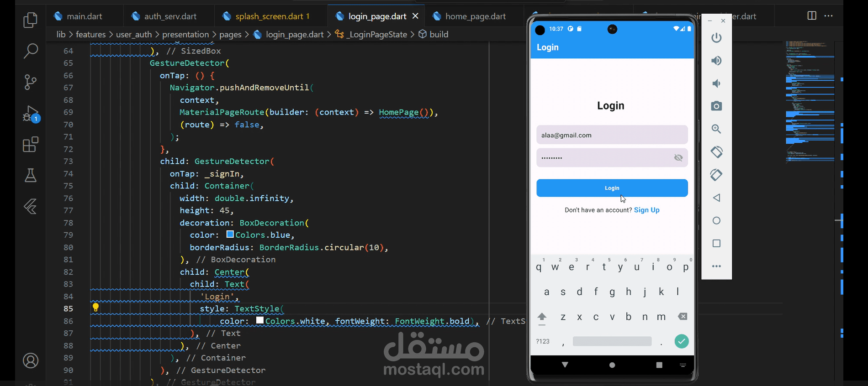Click the Colors.white swatch on line 86
Viewport: 868px width, 386px height.
259,320
